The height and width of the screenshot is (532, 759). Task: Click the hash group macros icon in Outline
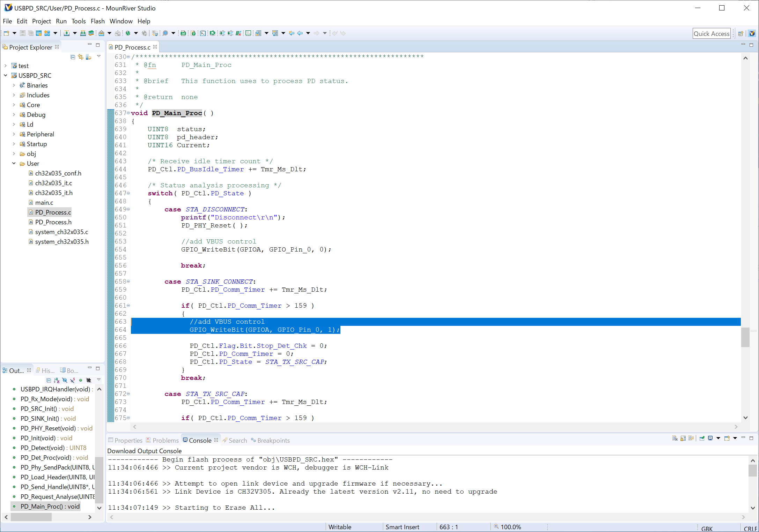point(89,380)
